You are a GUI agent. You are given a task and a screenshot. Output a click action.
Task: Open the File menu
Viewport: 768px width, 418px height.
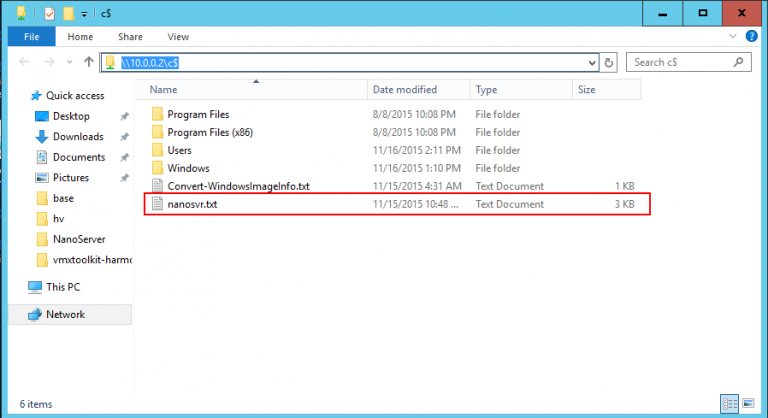[31, 37]
